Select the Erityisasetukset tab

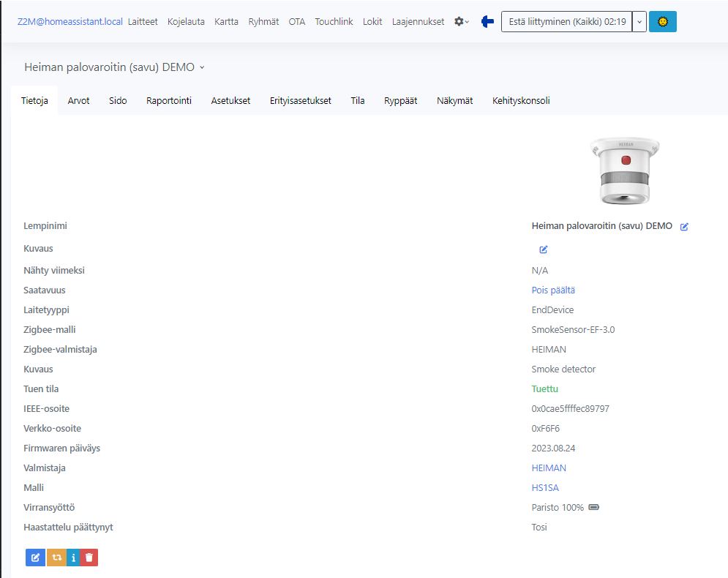(x=301, y=100)
